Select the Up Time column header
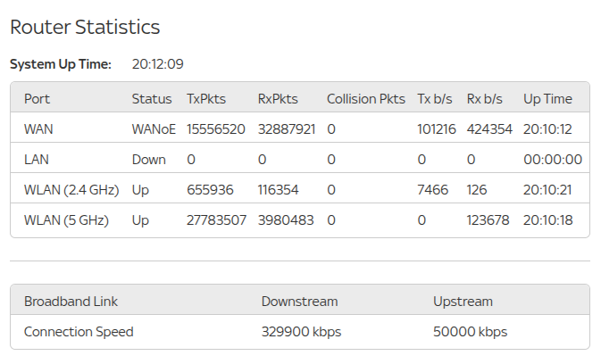The height and width of the screenshot is (364, 601). 547,98
